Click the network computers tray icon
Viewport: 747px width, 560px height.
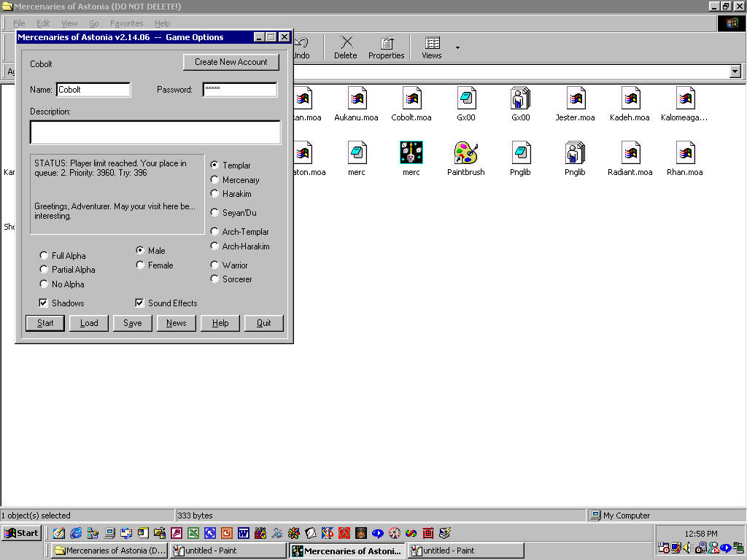pos(738,548)
